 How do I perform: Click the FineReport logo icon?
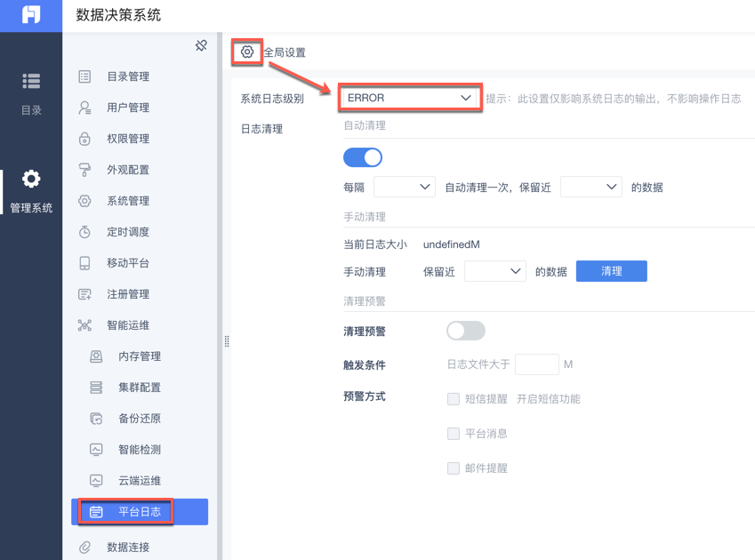tap(31, 15)
